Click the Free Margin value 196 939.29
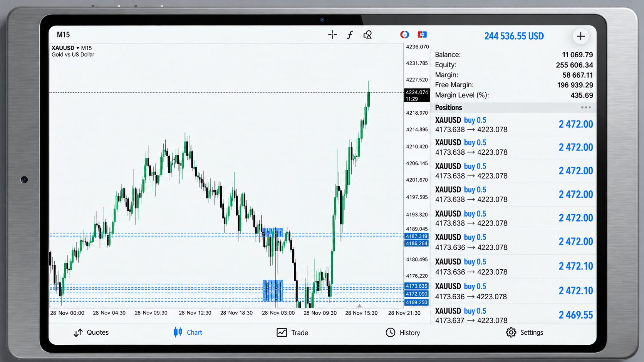Image resolution: width=644 pixels, height=362 pixels. click(x=575, y=85)
